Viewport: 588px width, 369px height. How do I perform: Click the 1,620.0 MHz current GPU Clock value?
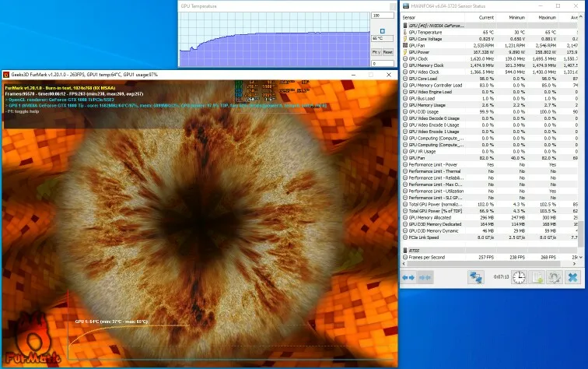482,59
